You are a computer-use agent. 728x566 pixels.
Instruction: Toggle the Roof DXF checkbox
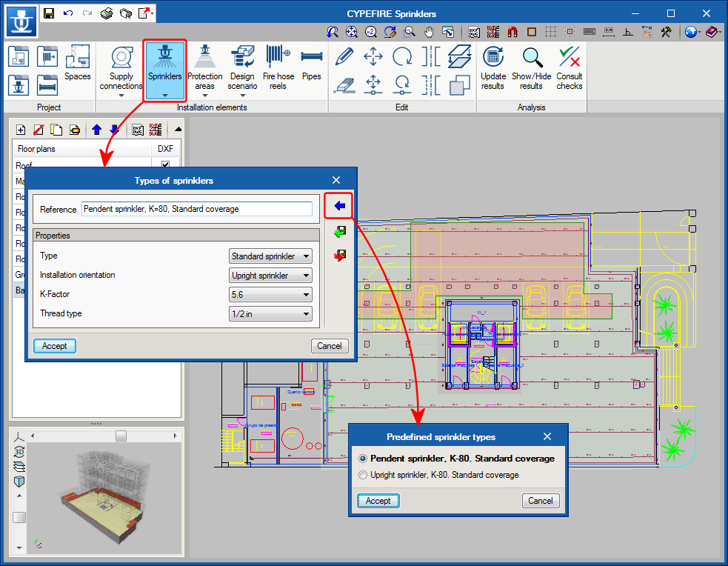click(x=165, y=164)
